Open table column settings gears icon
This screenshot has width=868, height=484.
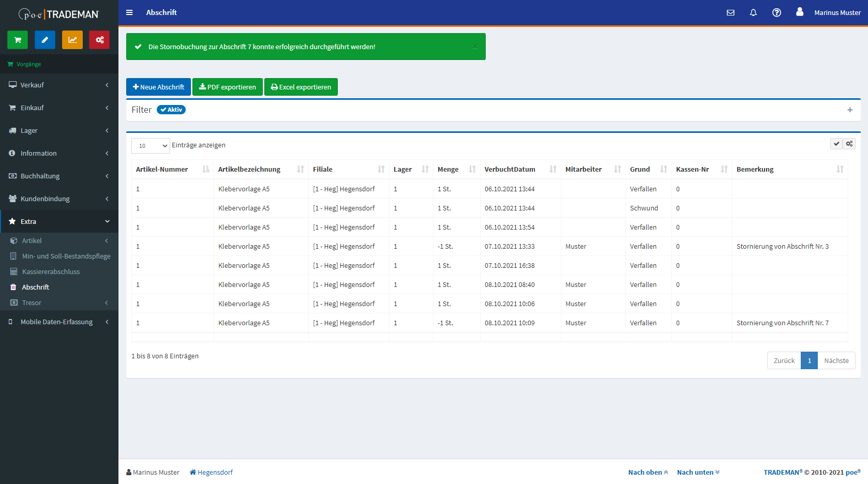[849, 144]
